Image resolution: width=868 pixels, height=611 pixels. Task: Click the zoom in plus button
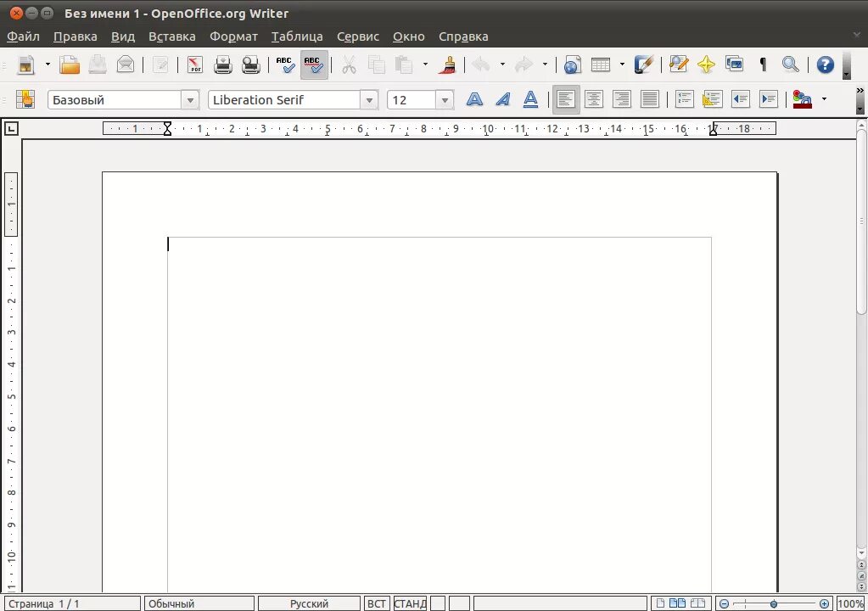pos(824,604)
